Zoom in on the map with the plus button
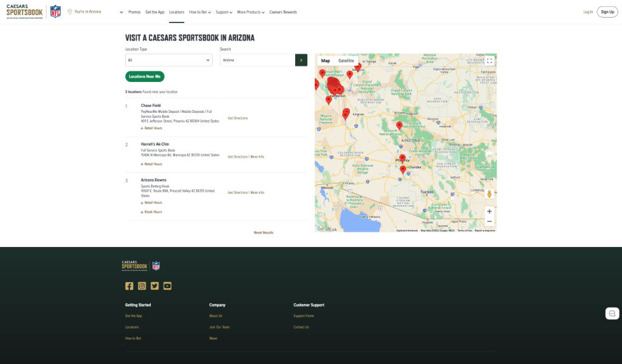This screenshot has width=622, height=364. coord(490,212)
